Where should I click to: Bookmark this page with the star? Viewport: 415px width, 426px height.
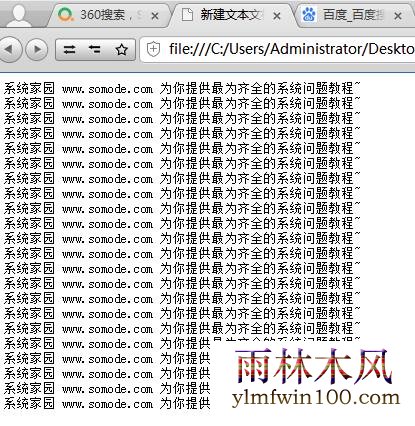121,50
